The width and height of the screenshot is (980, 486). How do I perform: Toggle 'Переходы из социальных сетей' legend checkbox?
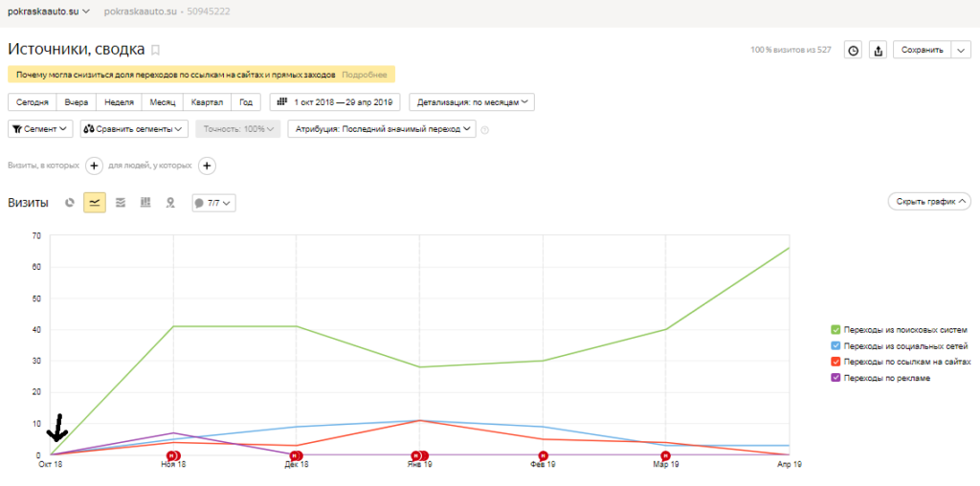click(x=835, y=346)
